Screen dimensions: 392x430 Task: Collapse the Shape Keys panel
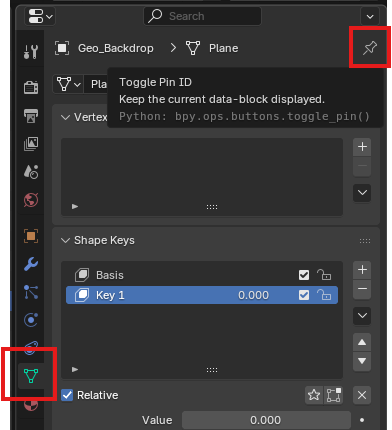tap(65, 240)
